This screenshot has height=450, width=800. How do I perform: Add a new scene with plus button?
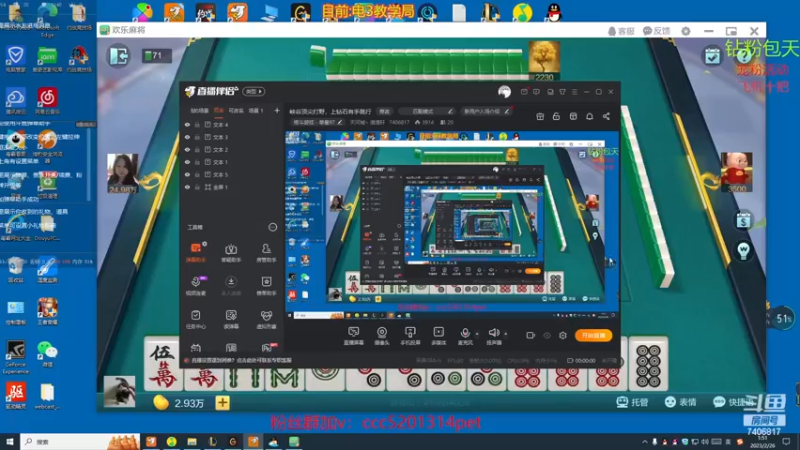(277, 110)
